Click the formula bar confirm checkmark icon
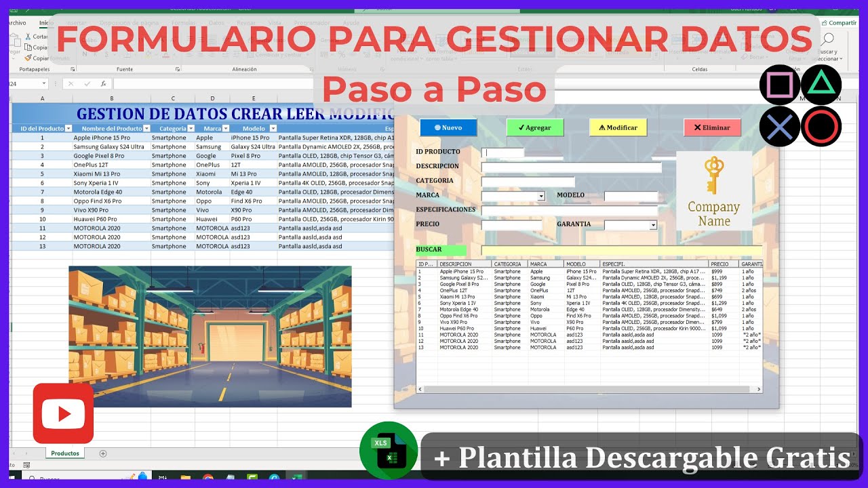 pos(87,84)
